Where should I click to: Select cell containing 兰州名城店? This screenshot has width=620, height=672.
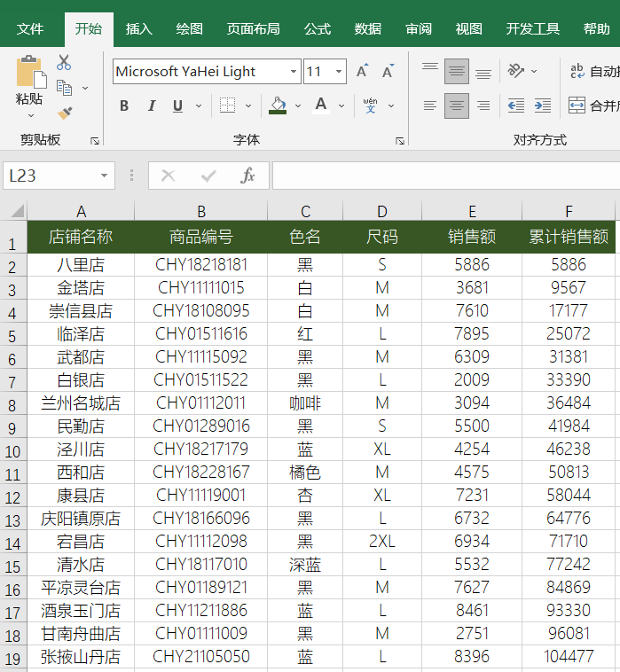tap(81, 403)
